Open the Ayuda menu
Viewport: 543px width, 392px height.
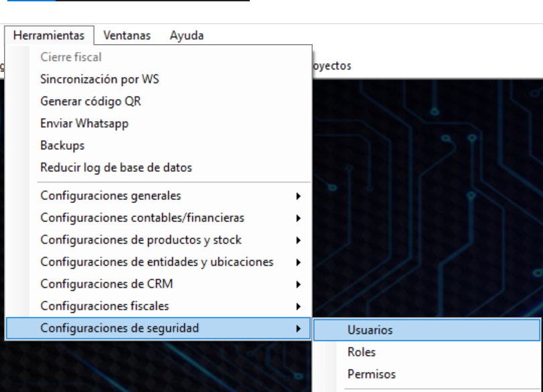point(186,35)
